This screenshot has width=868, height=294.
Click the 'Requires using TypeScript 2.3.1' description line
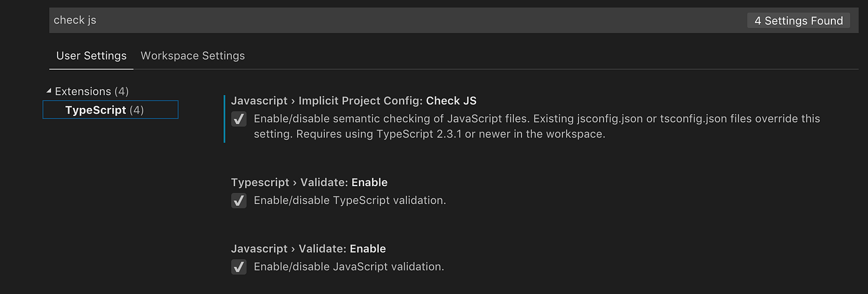pyautogui.click(x=428, y=134)
